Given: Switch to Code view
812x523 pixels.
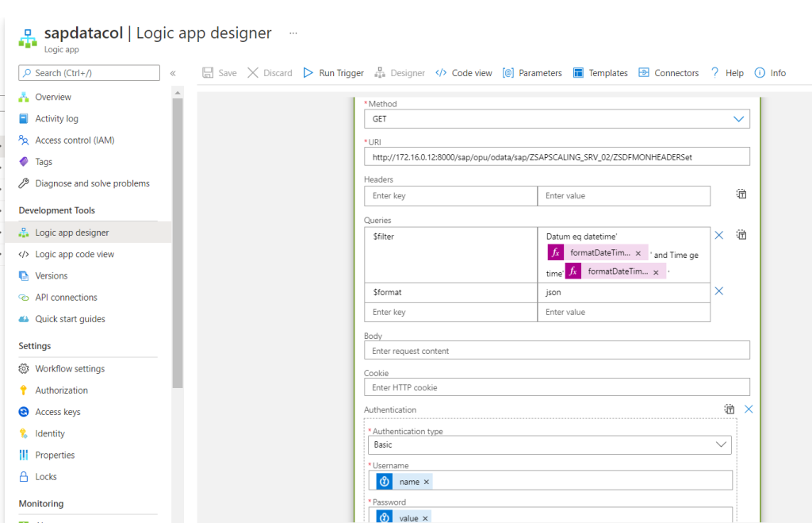Looking at the screenshot, I should click(x=464, y=73).
